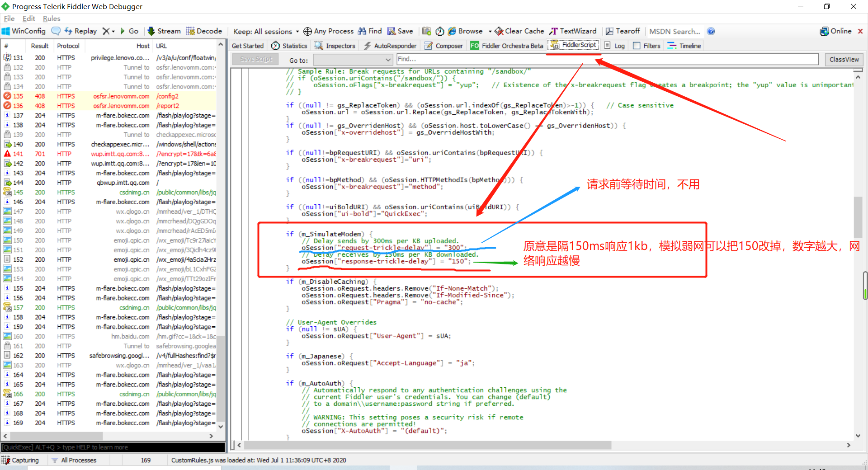Select session 141 with 701 result

(x=109, y=154)
